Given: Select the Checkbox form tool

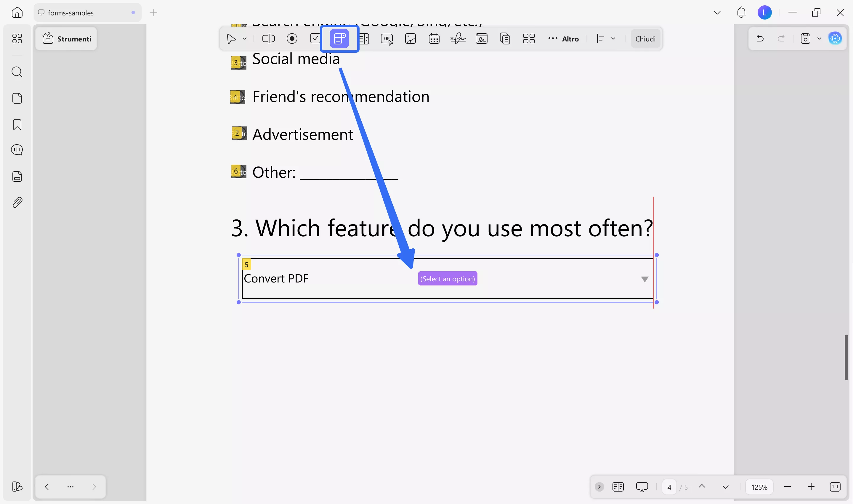Looking at the screenshot, I should coord(315,38).
